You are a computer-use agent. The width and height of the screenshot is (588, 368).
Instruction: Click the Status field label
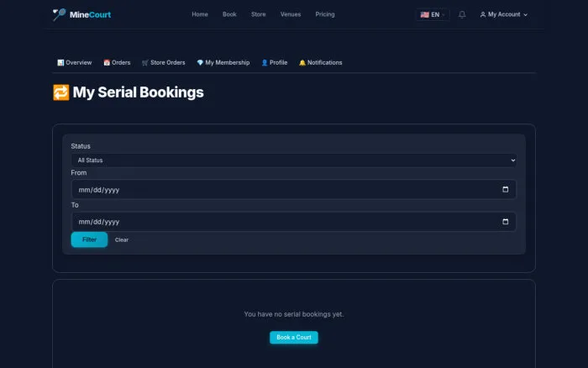click(x=81, y=146)
